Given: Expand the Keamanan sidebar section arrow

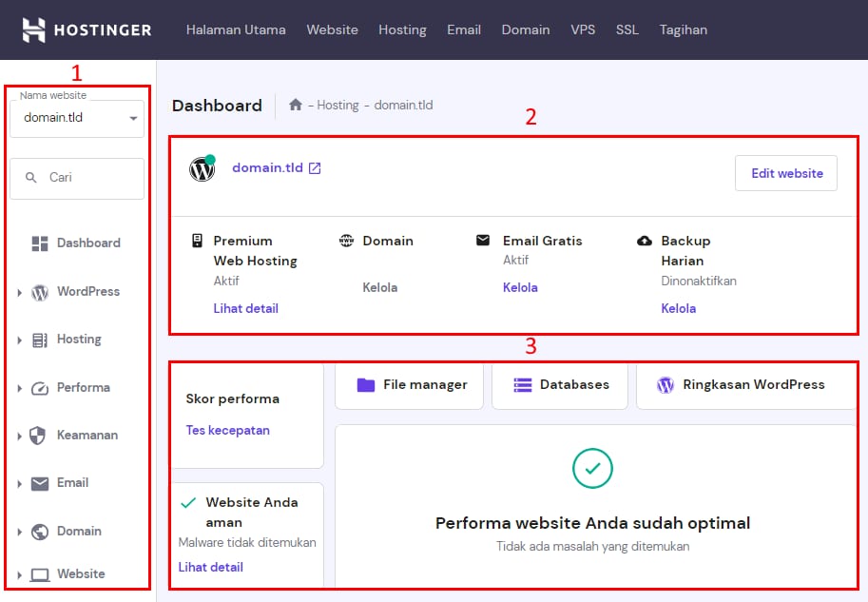Looking at the screenshot, I should click(x=20, y=437).
